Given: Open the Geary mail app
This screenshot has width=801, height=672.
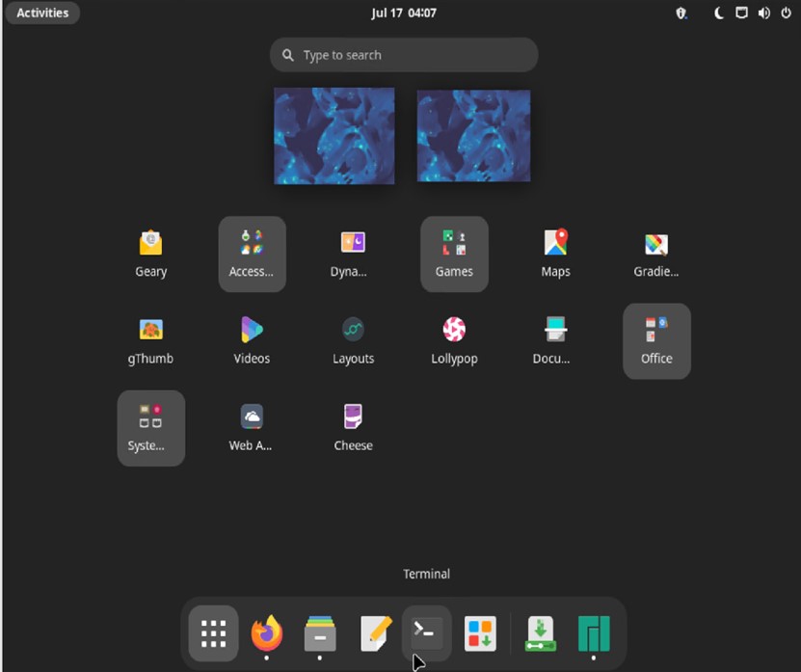Looking at the screenshot, I should point(150,254).
